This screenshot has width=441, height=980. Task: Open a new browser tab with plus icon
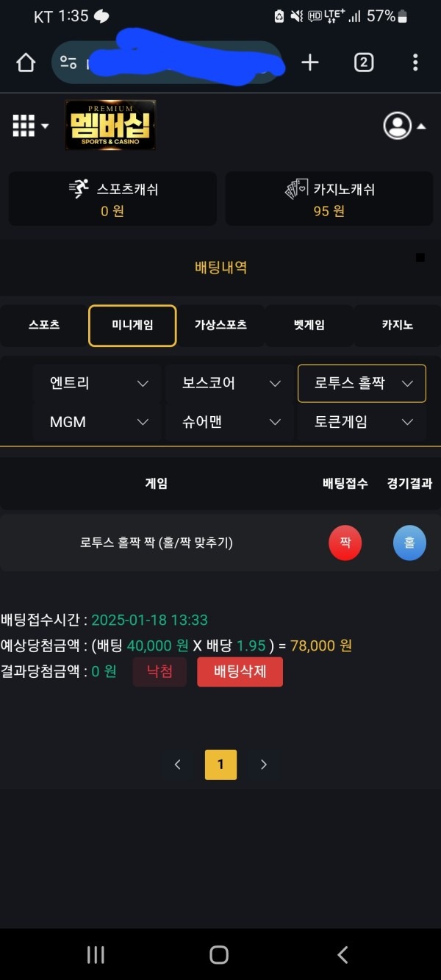pyautogui.click(x=309, y=62)
